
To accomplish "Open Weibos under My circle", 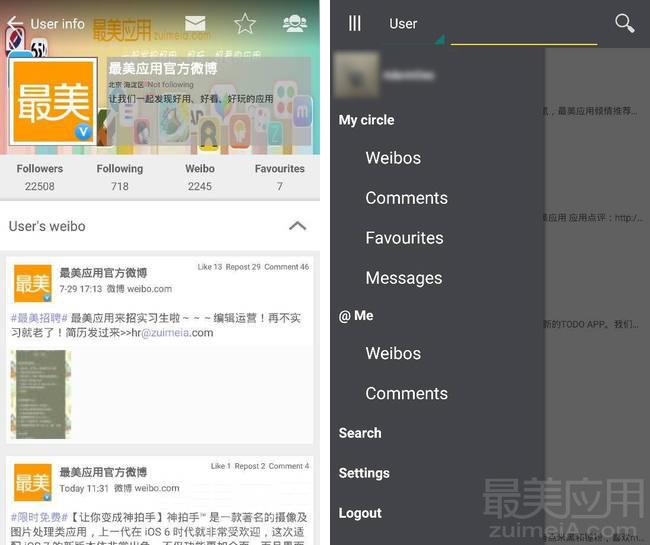I will [x=393, y=158].
